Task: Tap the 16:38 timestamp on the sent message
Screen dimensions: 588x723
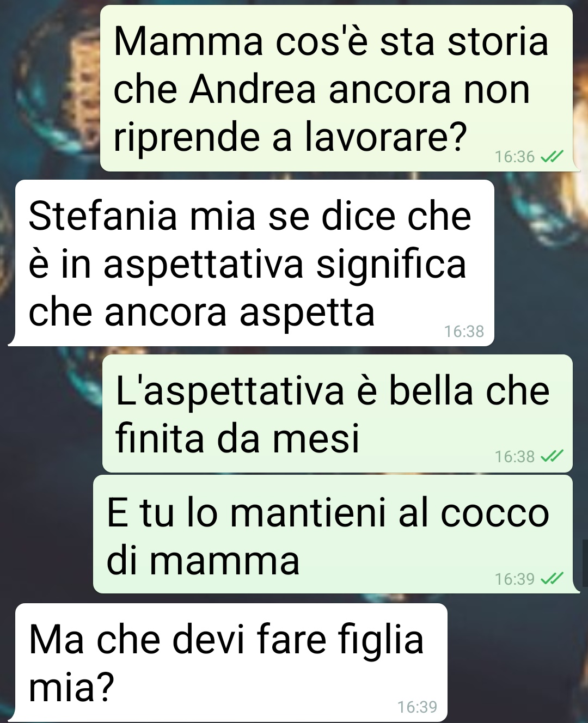Action: [514, 456]
